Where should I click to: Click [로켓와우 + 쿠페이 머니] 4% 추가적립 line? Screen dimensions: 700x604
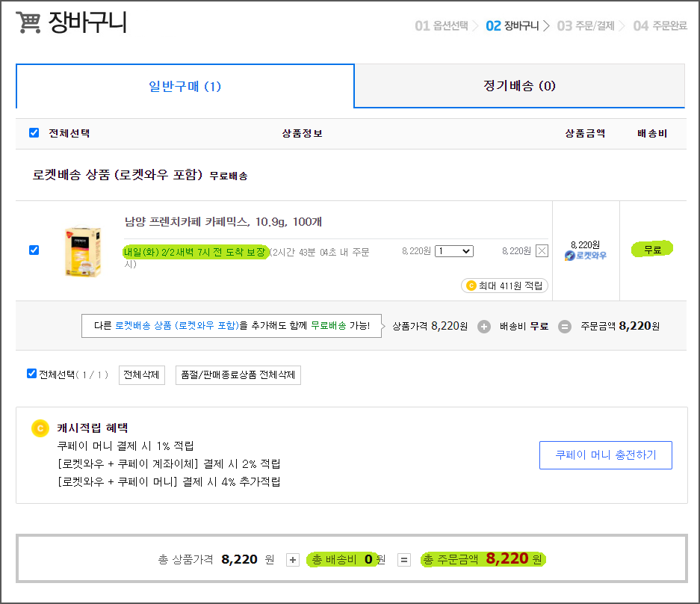(x=169, y=481)
